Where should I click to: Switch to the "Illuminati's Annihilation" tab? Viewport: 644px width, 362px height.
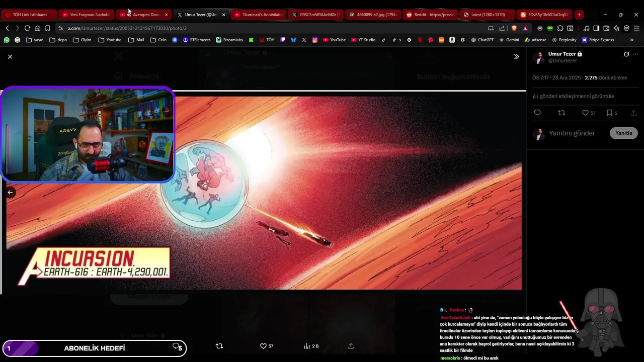pyautogui.click(x=259, y=15)
